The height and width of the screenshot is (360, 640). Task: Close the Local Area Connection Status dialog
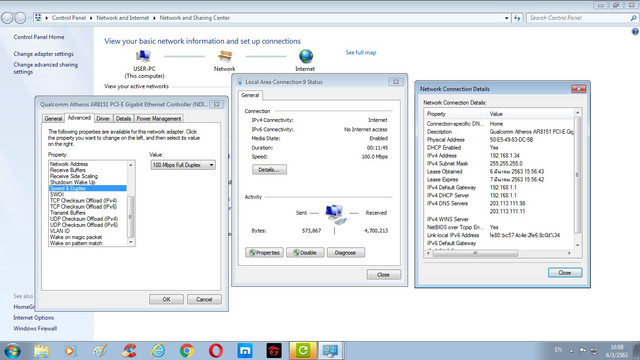click(383, 275)
